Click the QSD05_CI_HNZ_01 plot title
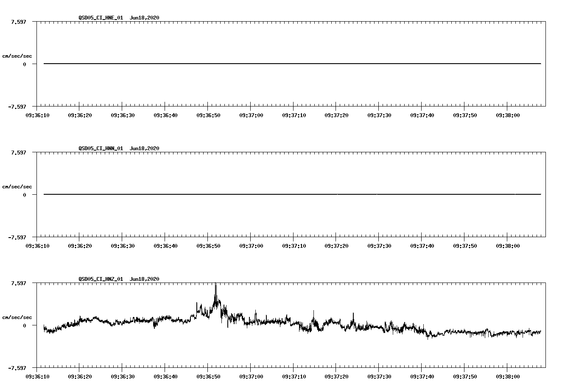The image size is (576, 392). click(119, 279)
